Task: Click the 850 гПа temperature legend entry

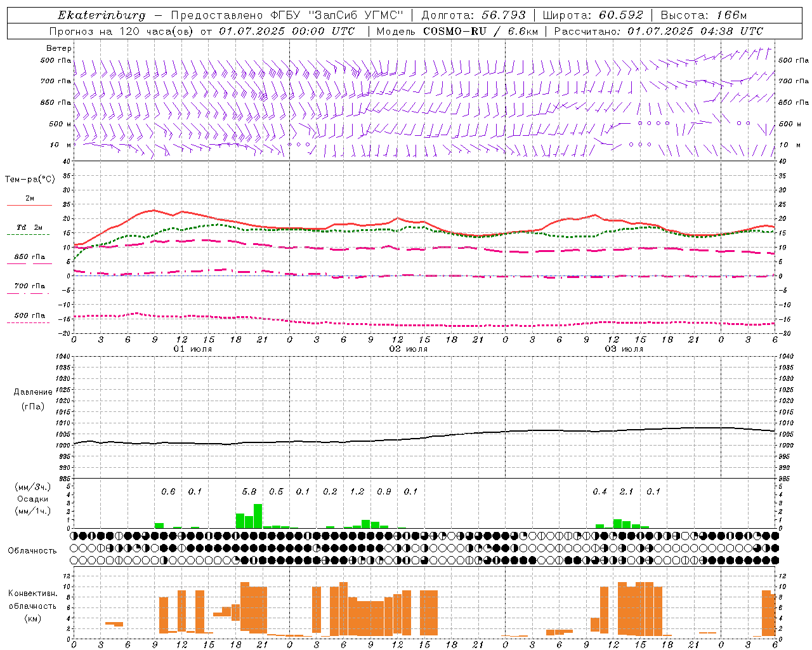Action: pyautogui.click(x=30, y=257)
